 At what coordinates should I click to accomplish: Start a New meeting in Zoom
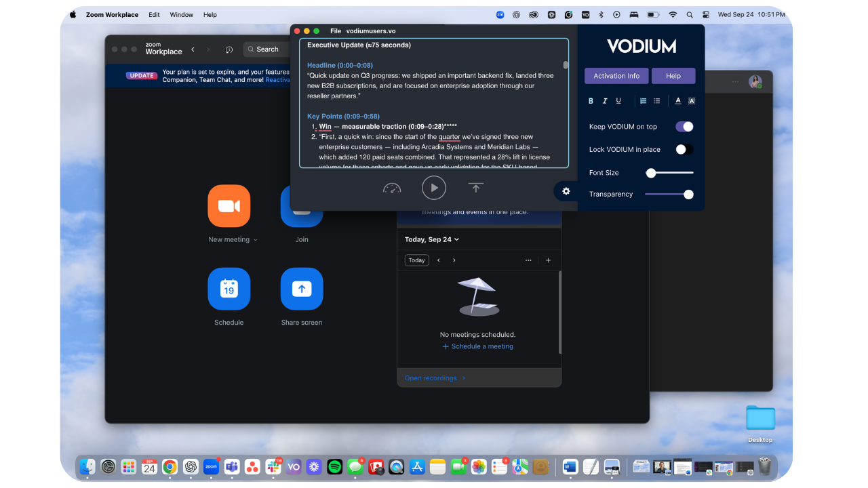click(229, 206)
